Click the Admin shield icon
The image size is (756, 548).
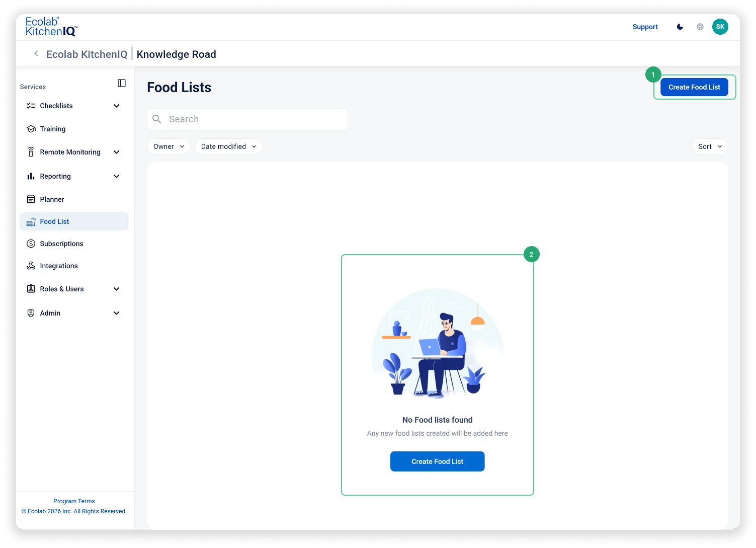click(31, 313)
